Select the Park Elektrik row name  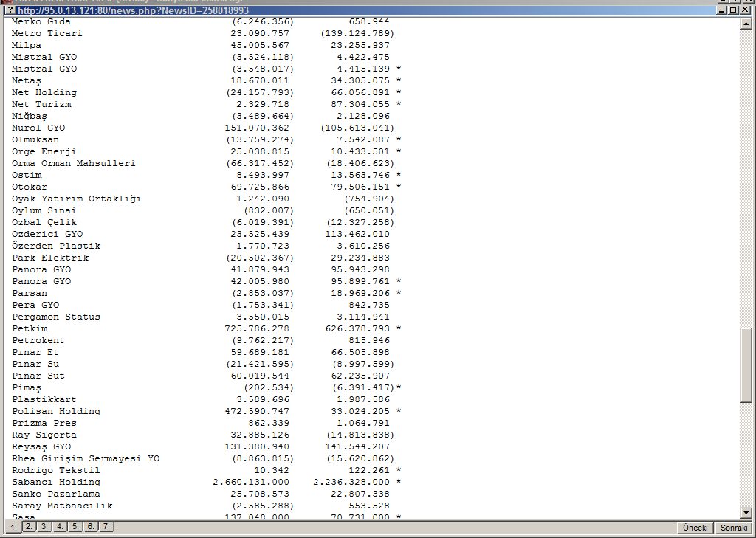point(49,258)
